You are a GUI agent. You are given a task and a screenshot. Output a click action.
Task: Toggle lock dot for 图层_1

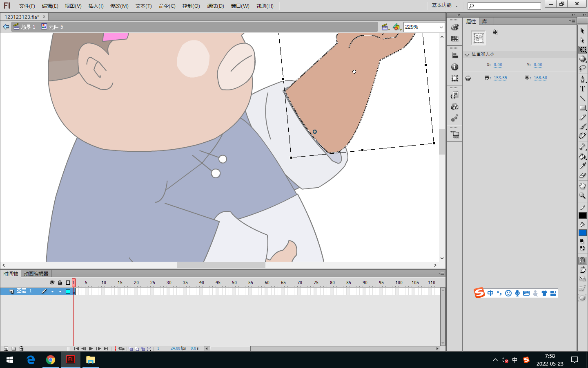60,292
